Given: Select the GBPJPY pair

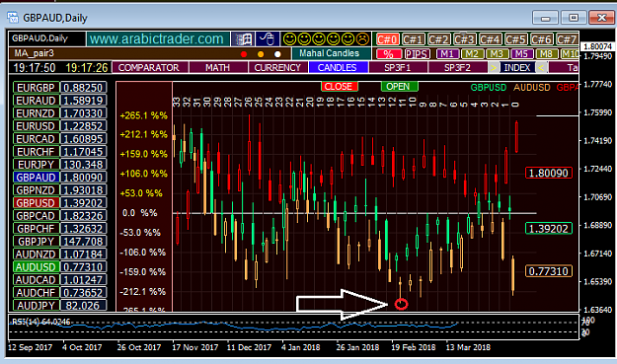Looking at the screenshot, I should coord(37,242).
